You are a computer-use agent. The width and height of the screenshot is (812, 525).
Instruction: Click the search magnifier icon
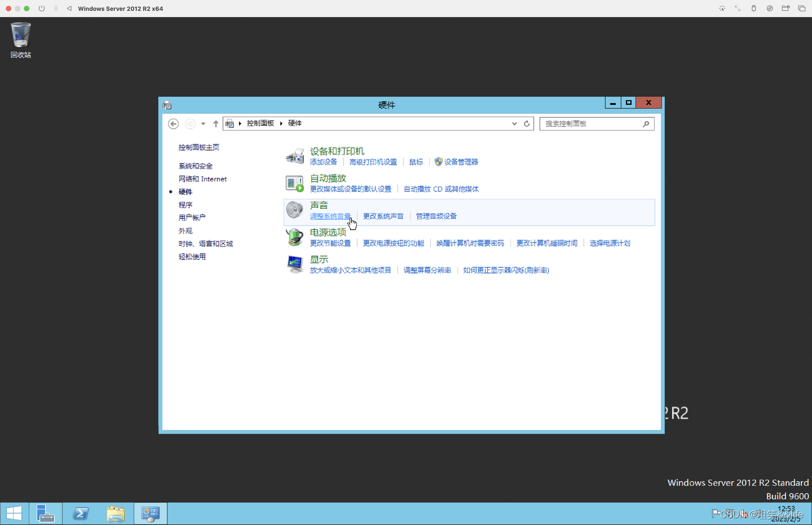(646, 123)
